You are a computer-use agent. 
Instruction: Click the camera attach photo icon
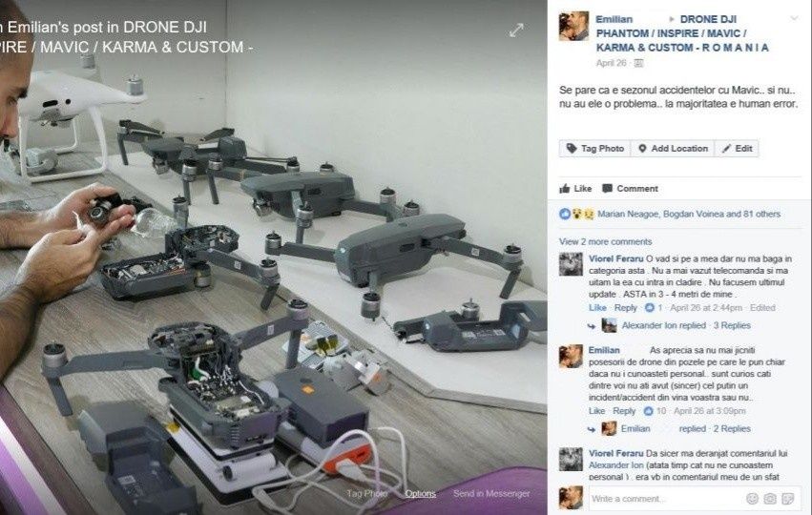tap(770, 499)
